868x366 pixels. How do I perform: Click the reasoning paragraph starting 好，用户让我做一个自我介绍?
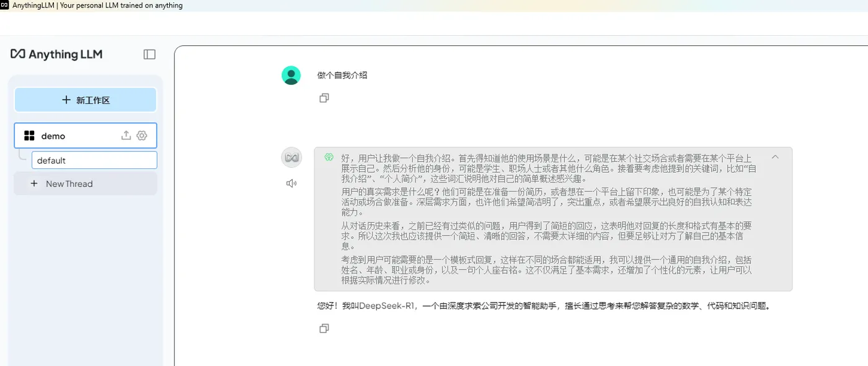(x=549, y=168)
